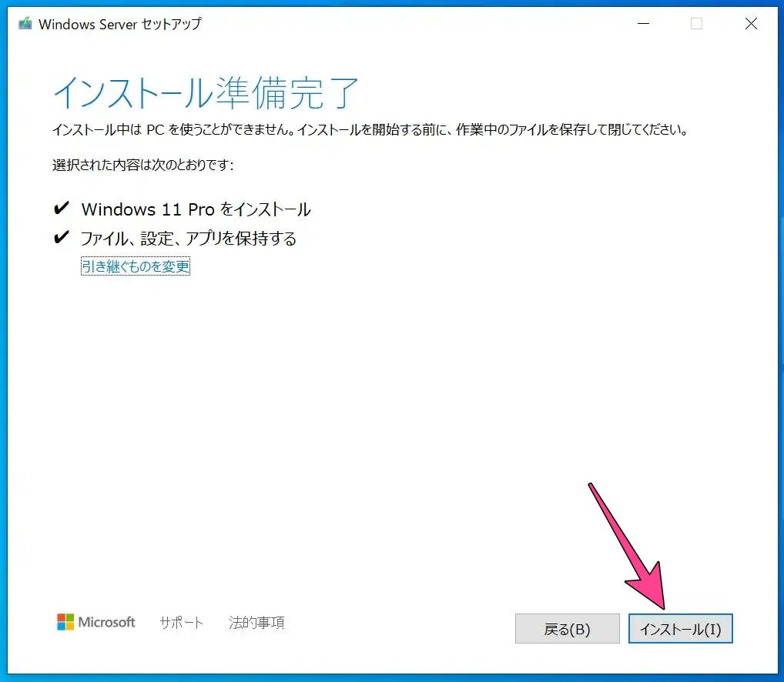This screenshot has width=784, height=682.
Task: Open the 法的事項 legal link
Action: pyautogui.click(x=255, y=622)
